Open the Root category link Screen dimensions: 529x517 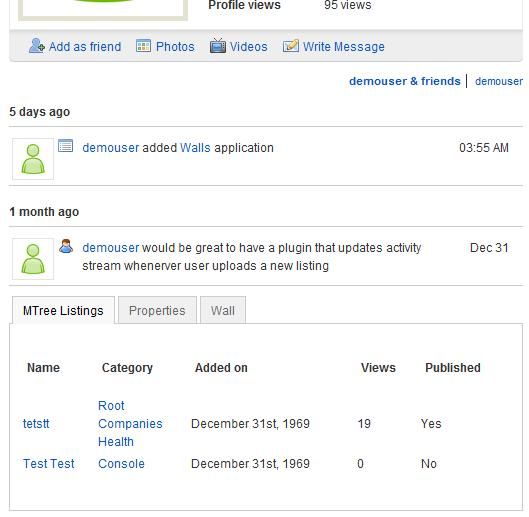(111, 406)
